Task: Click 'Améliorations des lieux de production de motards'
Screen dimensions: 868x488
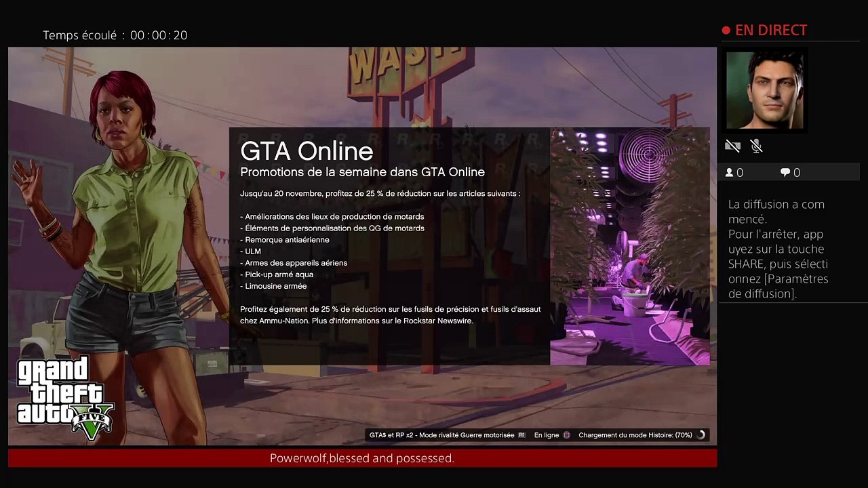Action: (332, 217)
